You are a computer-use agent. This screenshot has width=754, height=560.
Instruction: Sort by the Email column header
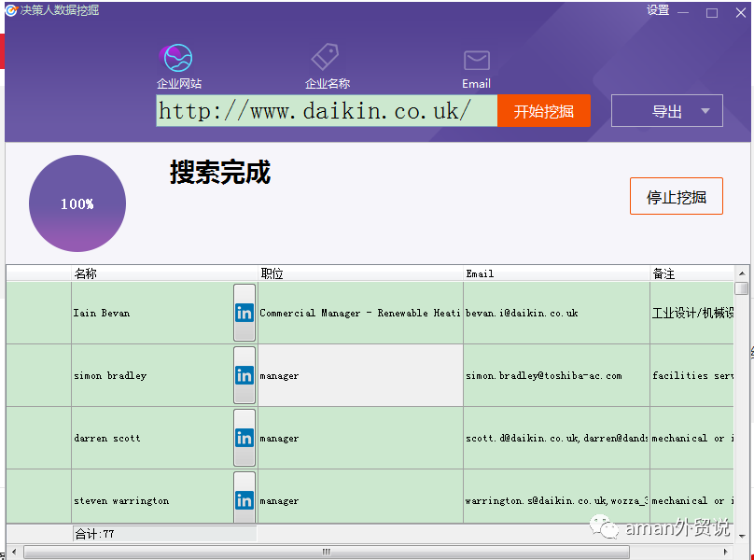point(556,273)
